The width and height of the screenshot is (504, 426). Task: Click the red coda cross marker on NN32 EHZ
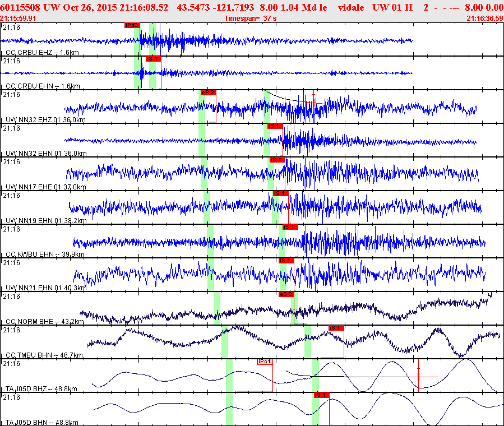[314, 103]
